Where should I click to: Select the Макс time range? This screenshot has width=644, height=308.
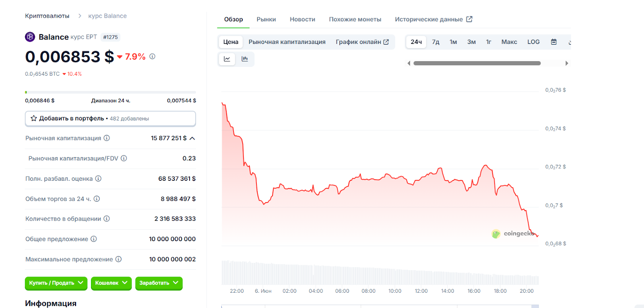point(509,42)
